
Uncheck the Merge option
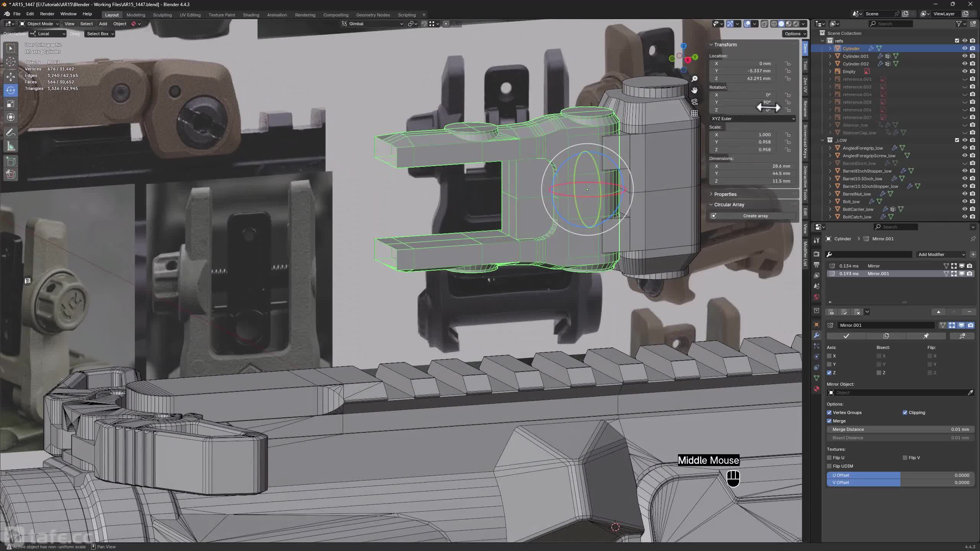coord(829,421)
